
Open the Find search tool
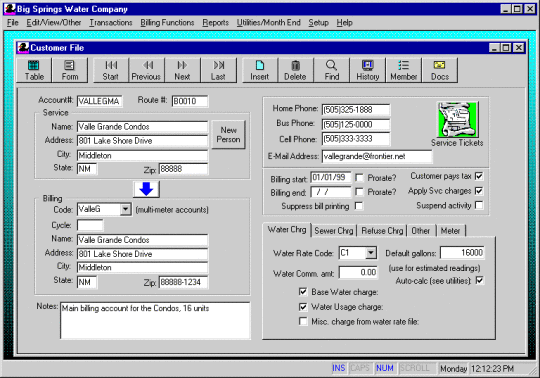[x=331, y=70]
